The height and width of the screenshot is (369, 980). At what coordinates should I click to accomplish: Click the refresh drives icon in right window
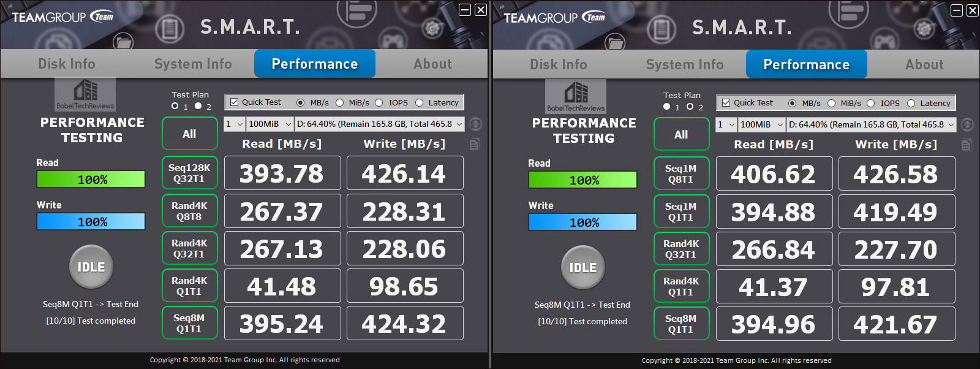click(x=967, y=125)
